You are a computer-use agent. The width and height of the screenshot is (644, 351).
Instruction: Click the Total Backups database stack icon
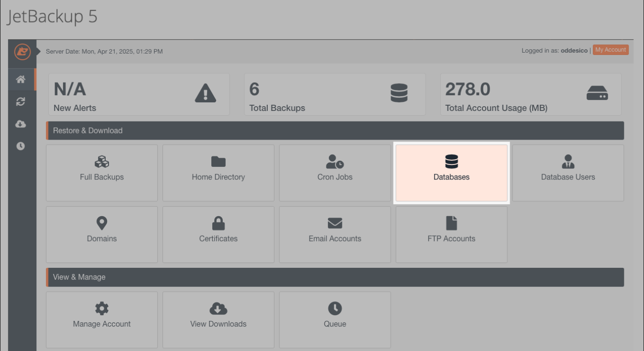pyautogui.click(x=399, y=93)
